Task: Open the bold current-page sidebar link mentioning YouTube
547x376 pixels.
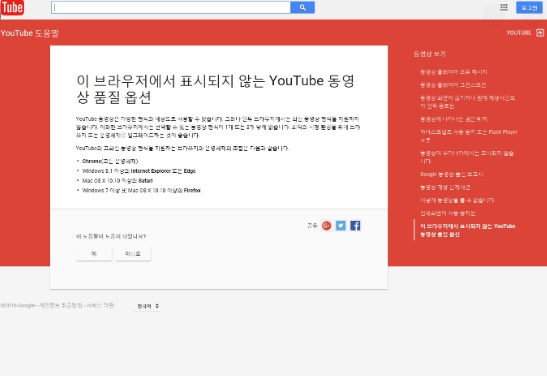Action: (x=467, y=230)
